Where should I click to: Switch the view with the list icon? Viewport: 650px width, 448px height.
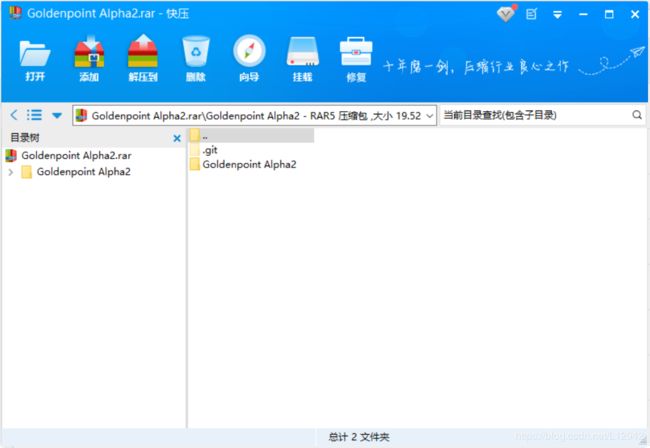click(x=34, y=115)
